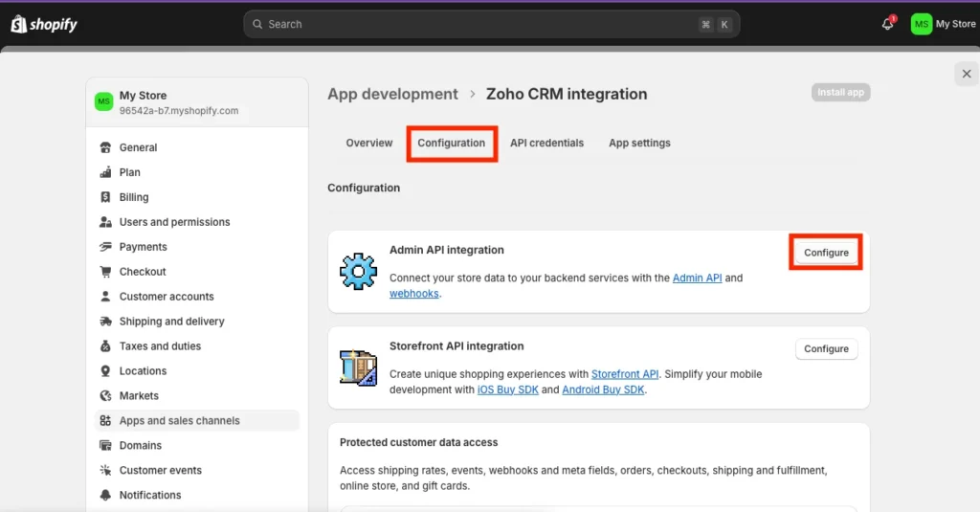Click the Payments card icon
This screenshot has height=512, width=980.
tap(105, 247)
